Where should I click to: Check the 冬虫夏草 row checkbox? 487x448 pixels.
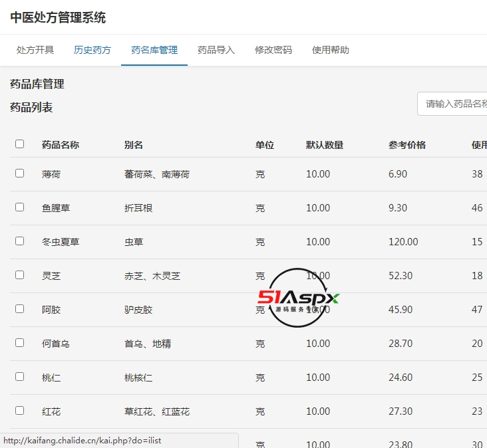19,241
